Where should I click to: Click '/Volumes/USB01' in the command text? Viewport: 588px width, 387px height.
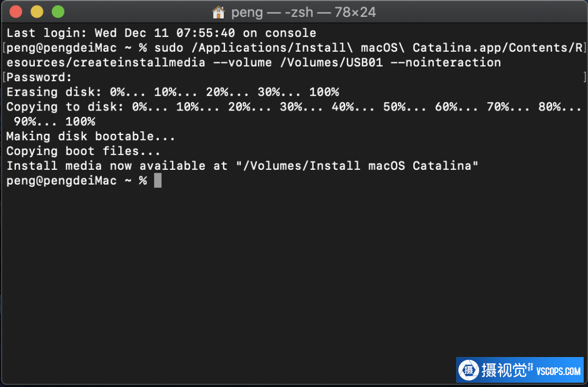tap(332, 63)
